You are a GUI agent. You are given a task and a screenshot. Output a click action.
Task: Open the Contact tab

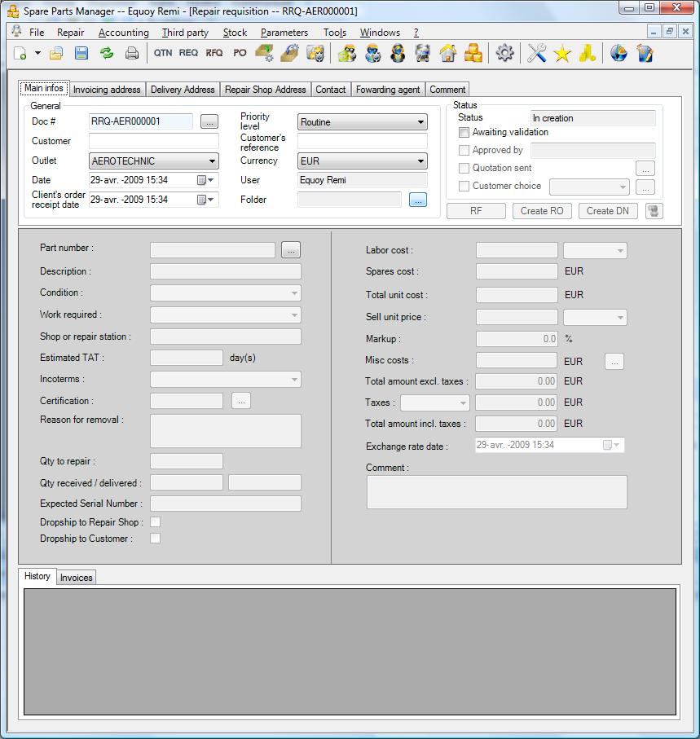coord(330,90)
